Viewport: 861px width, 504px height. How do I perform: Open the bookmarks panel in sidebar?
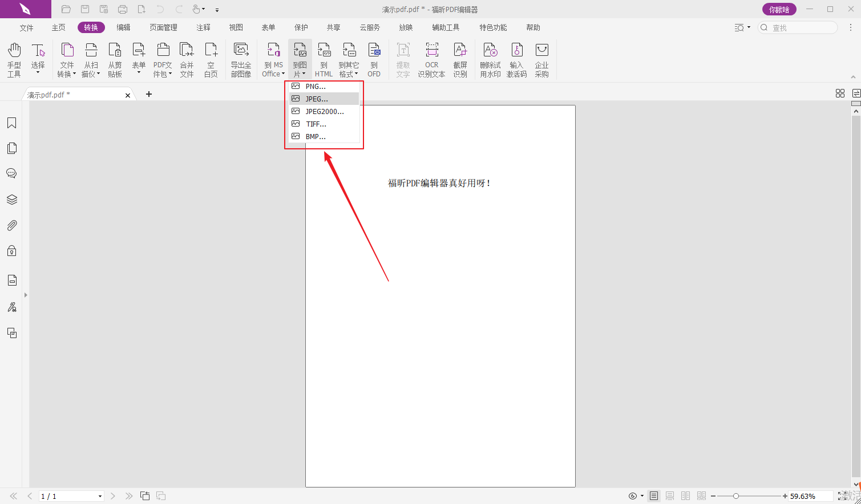[x=11, y=123]
